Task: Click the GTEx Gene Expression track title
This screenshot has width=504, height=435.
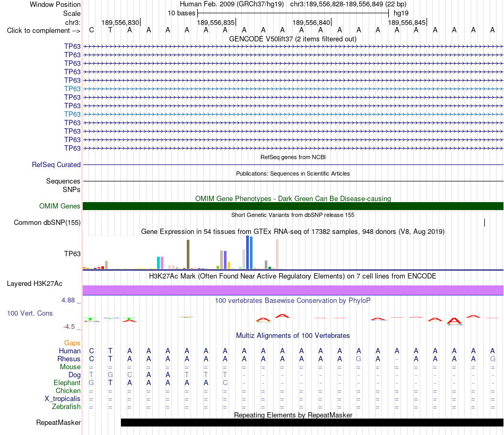Action: 293,231
